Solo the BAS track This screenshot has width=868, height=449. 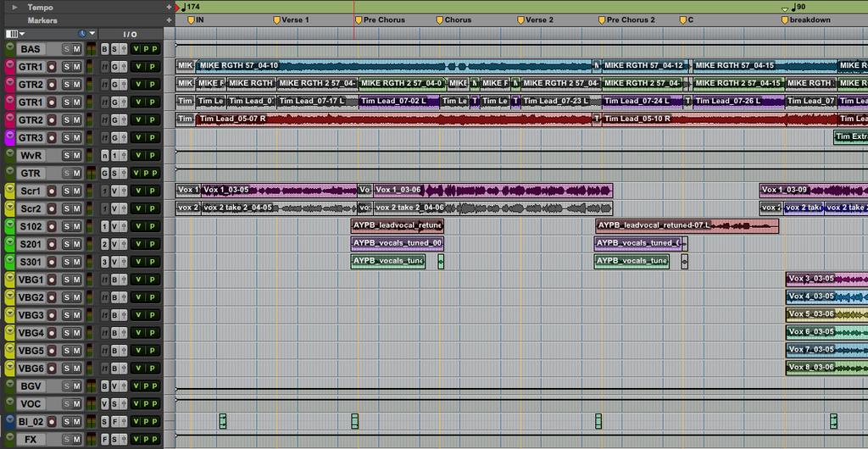pos(66,49)
